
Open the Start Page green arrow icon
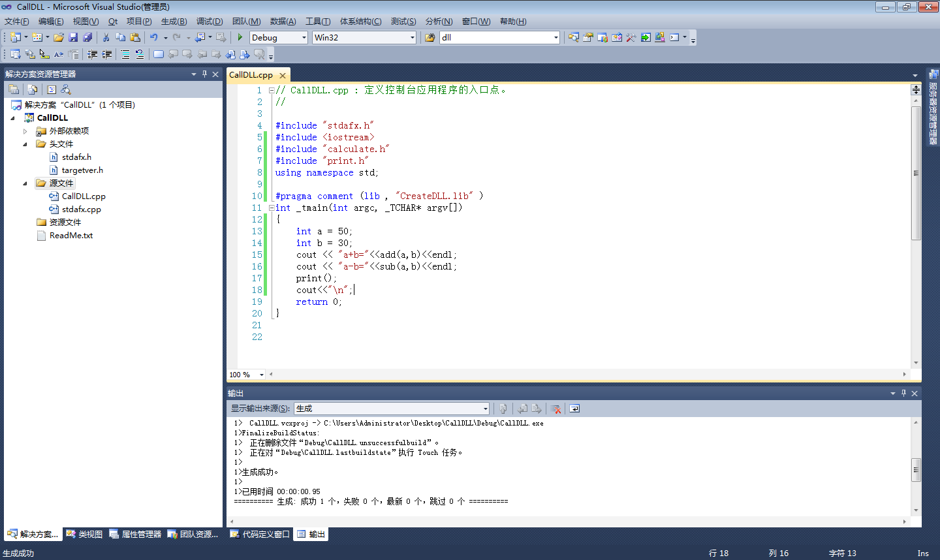click(x=646, y=37)
